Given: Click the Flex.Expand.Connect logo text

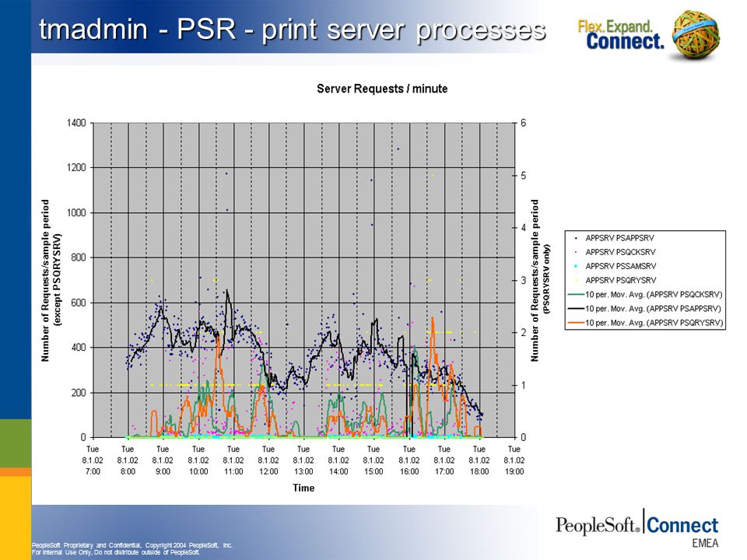Looking at the screenshot, I should [x=621, y=34].
